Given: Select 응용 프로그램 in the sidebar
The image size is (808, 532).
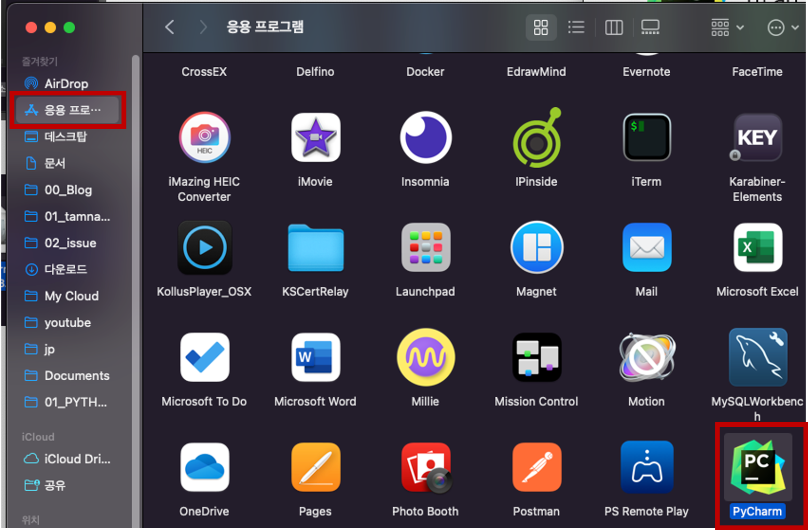Looking at the screenshot, I should (67, 110).
